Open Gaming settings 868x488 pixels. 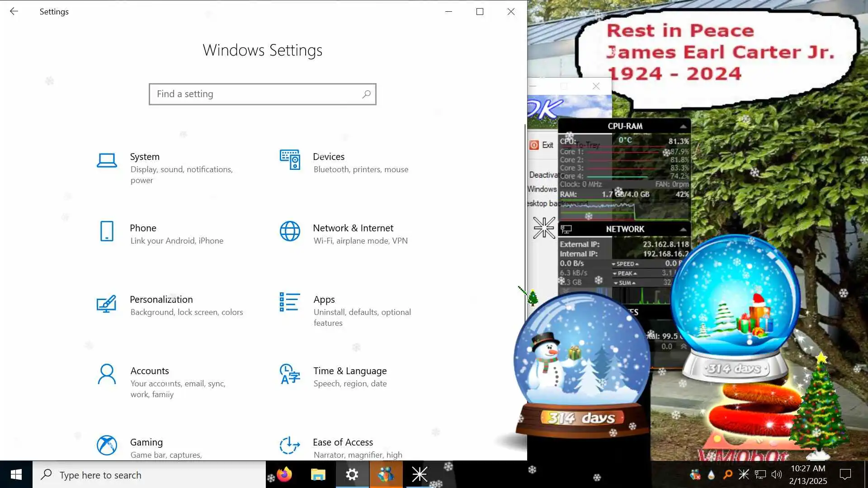[x=146, y=442]
